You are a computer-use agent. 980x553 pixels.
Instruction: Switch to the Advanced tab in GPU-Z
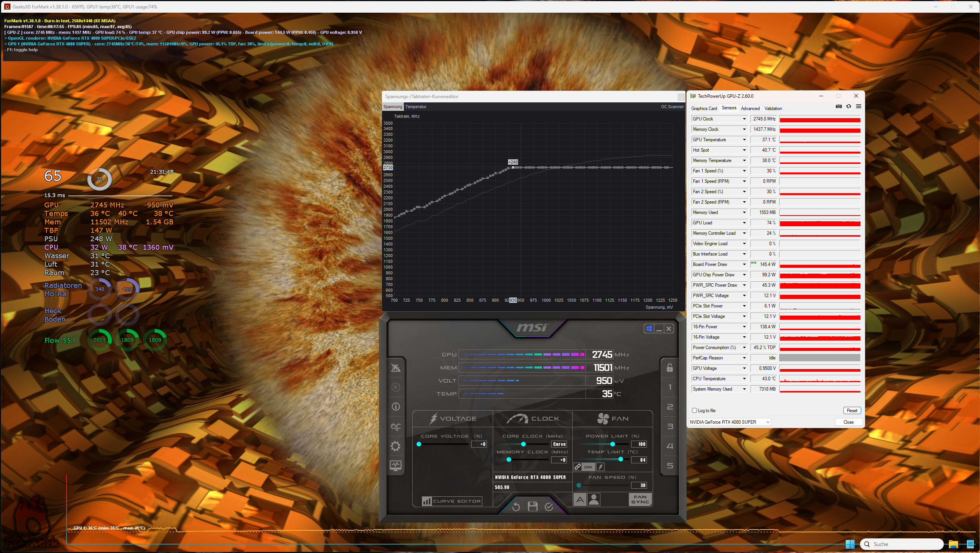pyautogui.click(x=750, y=109)
